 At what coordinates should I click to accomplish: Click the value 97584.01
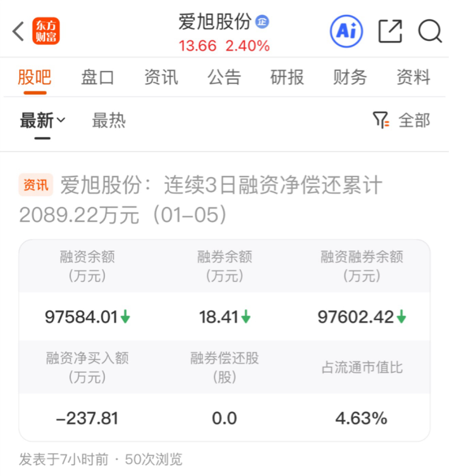(x=81, y=317)
